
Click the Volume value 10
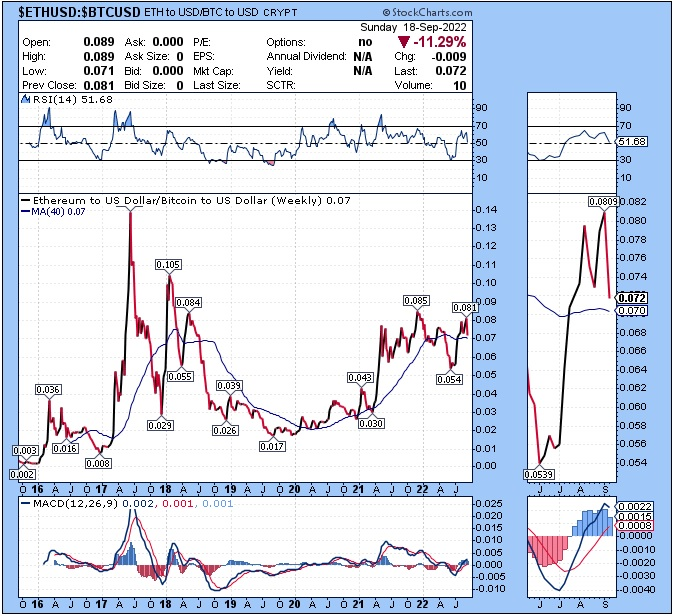pyautogui.click(x=460, y=85)
